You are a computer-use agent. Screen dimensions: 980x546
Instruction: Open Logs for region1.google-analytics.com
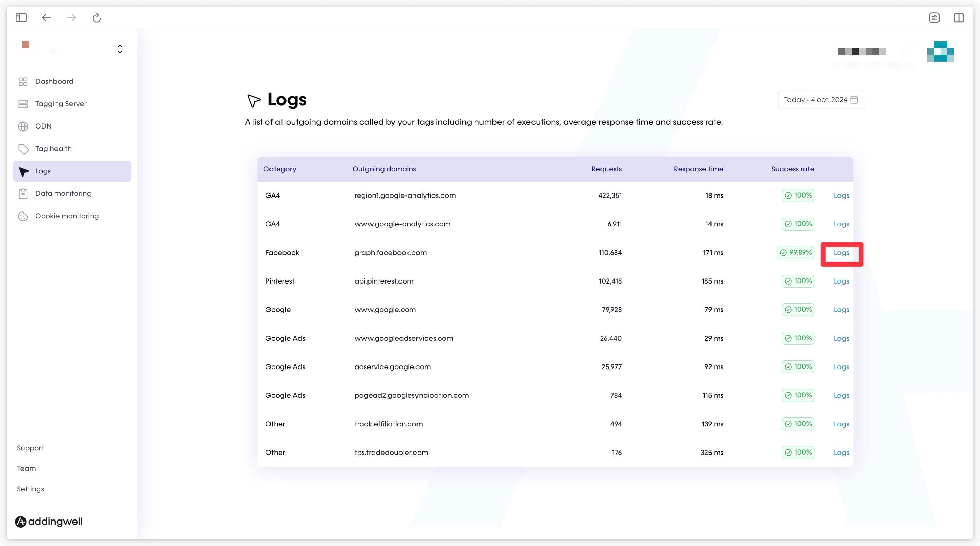coord(841,195)
